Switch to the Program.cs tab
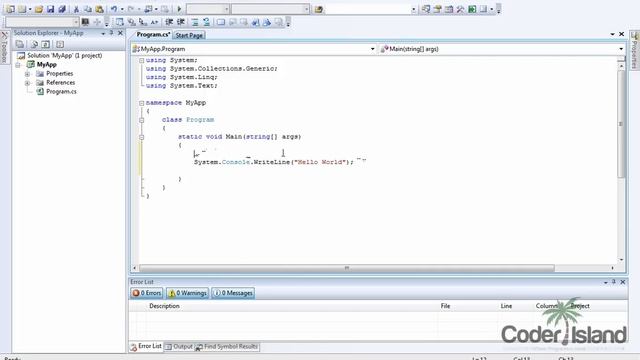The image size is (640, 360). tap(153, 35)
